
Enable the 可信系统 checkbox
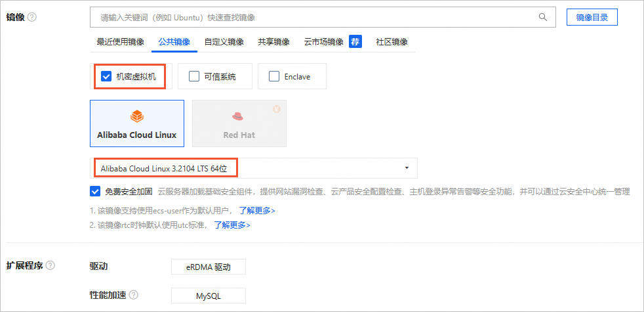194,77
